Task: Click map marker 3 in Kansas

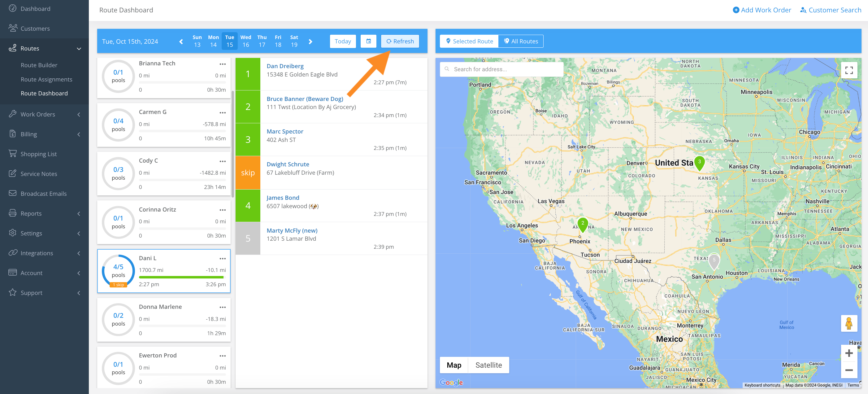Action: click(700, 163)
